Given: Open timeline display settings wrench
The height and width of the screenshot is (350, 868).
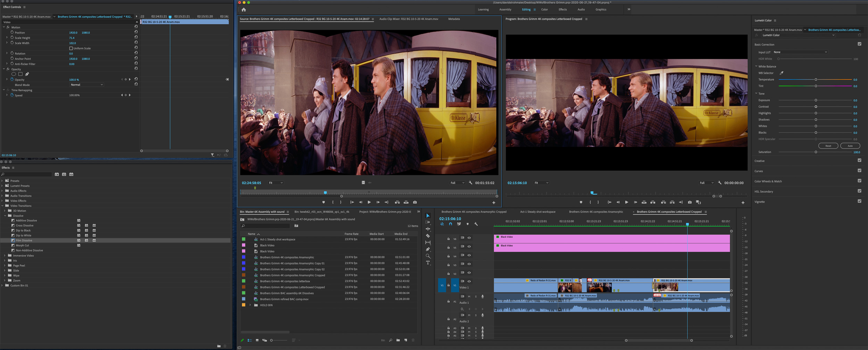Looking at the screenshot, I should point(476,224).
